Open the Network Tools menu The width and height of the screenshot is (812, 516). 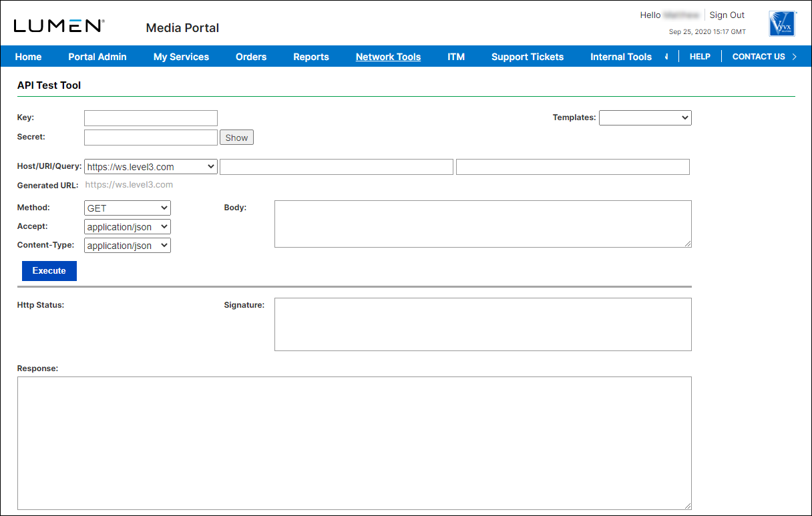(x=388, y=57)
